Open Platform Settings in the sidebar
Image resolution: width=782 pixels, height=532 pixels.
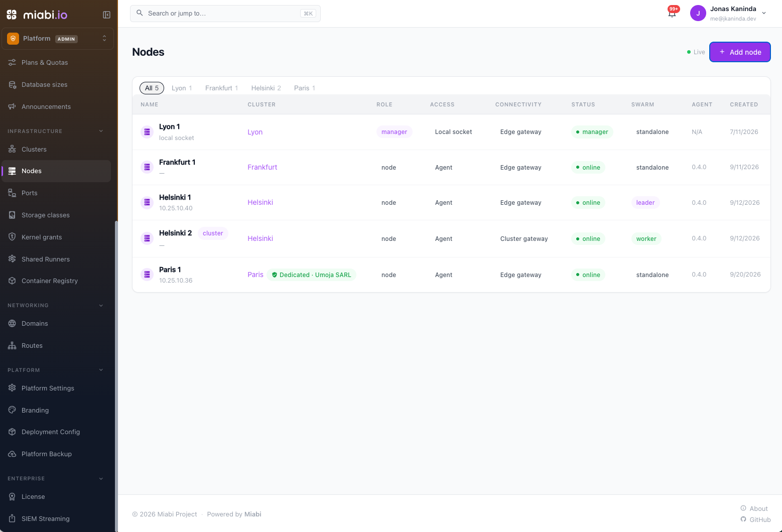click(x=56, y=388)
